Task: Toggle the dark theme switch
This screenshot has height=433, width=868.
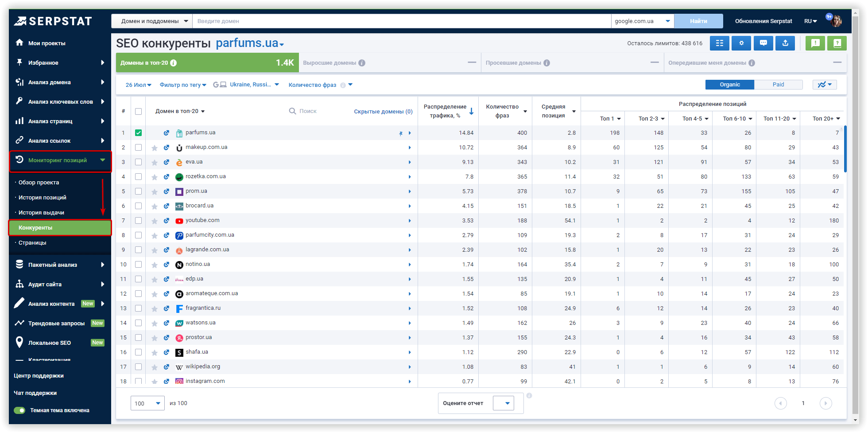Action: tap(19, 410)
